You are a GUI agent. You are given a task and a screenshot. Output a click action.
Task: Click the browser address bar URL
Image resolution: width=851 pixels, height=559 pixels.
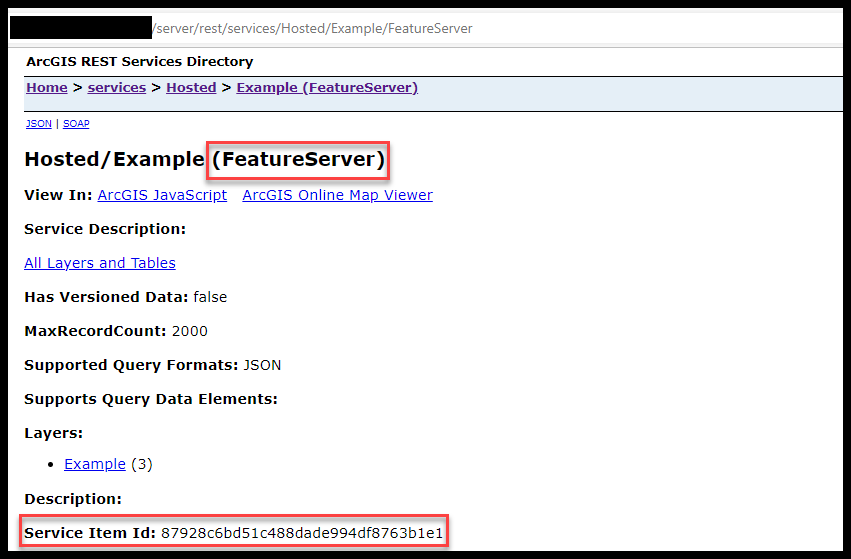[313, 28]
